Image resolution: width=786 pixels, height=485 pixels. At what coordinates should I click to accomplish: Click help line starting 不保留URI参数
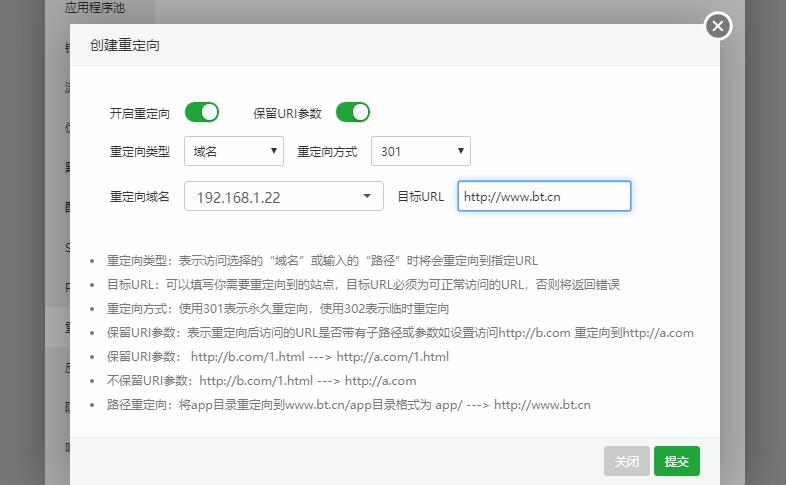261,381
